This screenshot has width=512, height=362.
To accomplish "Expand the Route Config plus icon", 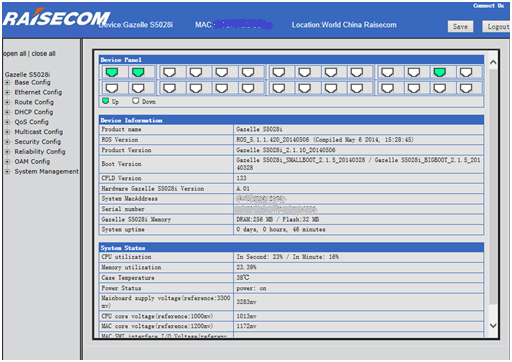I will pos(7,102).
